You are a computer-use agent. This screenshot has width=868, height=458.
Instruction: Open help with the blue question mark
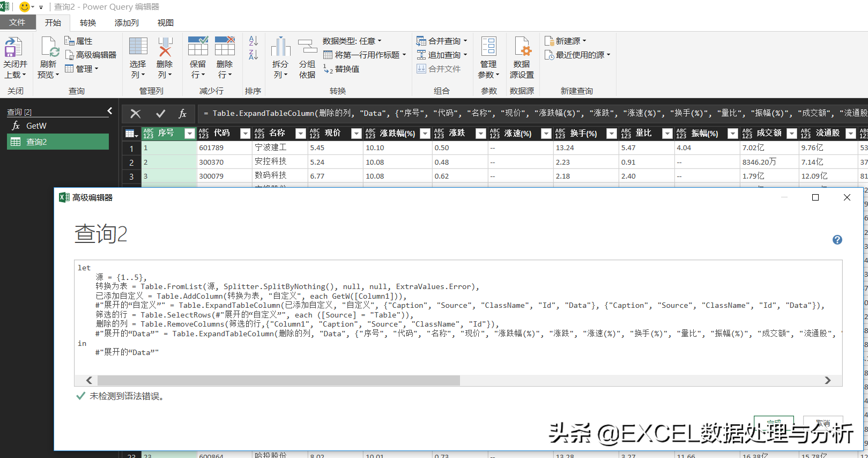pyautogui.click(x=837, y=240)
